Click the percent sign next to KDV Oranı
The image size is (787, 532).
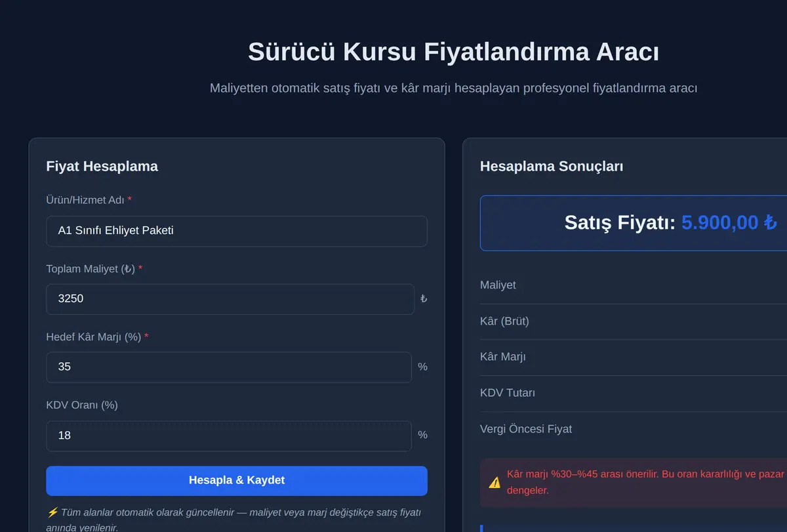tap(422, 436)
